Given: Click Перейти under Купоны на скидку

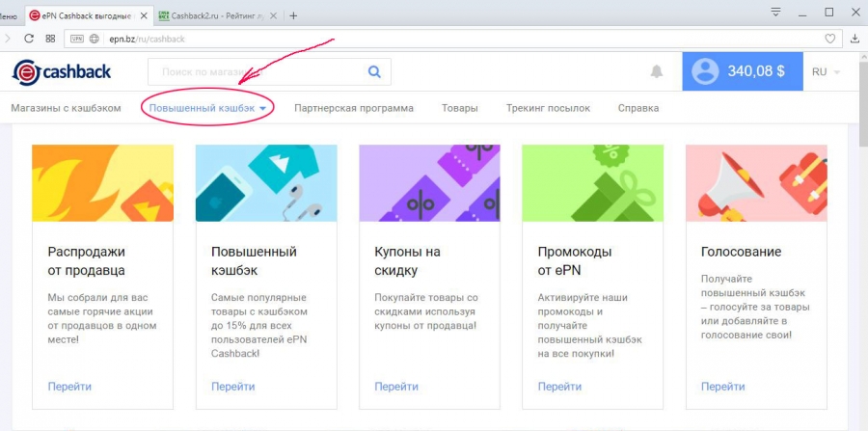Looking at the screenshot, I should tap(396, 387).
